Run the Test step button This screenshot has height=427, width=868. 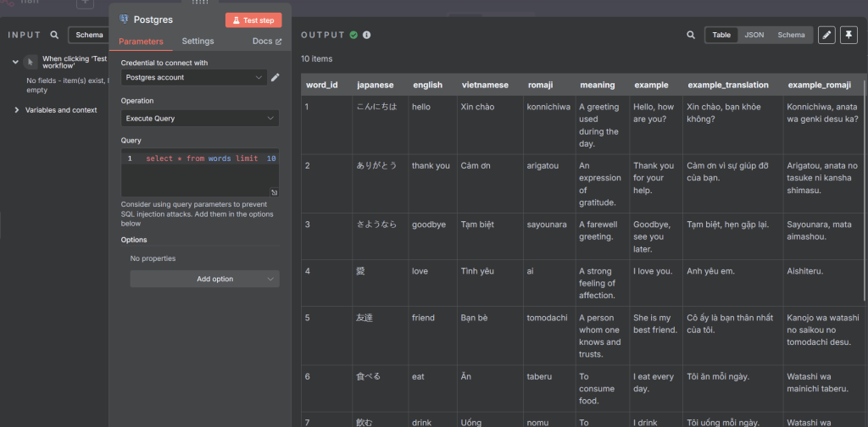click(x=253, y=20)
